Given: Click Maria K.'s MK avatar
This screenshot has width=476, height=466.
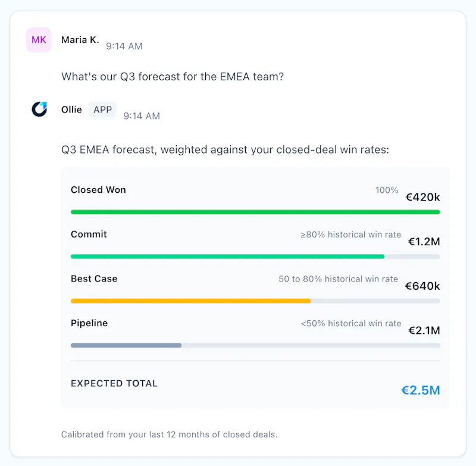Looking at the screenshot, I should click(39, 40).
